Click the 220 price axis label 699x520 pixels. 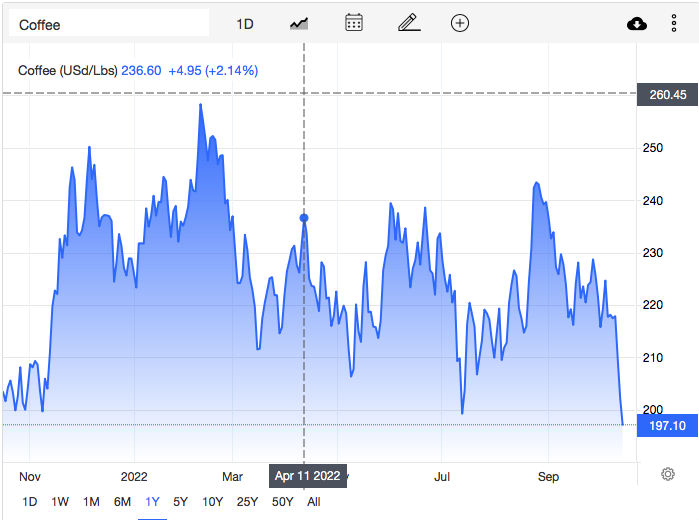click(x=653, y=305)
